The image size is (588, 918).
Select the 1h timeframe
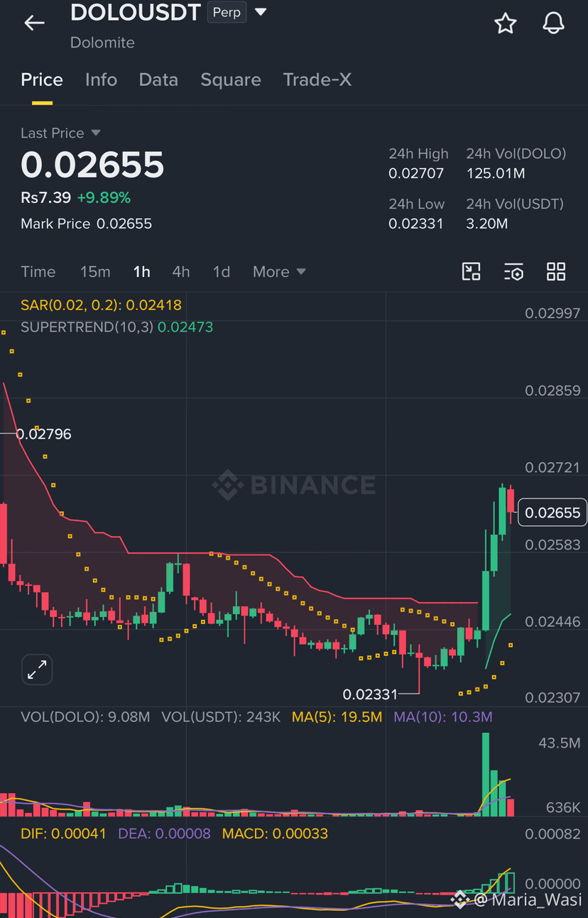[x=141, y=272]
